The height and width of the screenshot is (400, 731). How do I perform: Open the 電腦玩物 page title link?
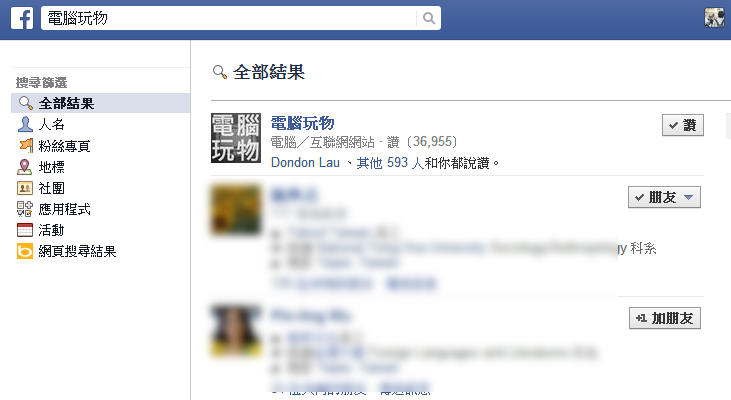point(303,123)
